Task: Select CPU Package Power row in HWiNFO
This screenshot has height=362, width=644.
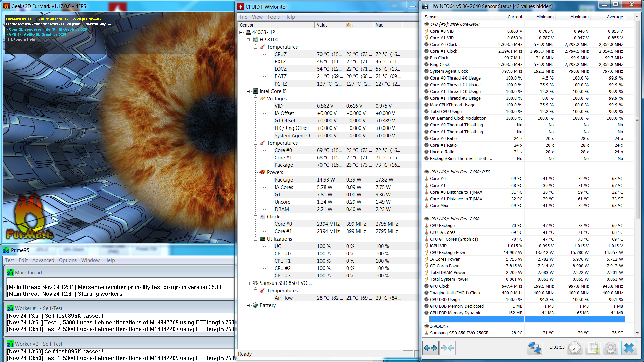Action: click(524, 252)
